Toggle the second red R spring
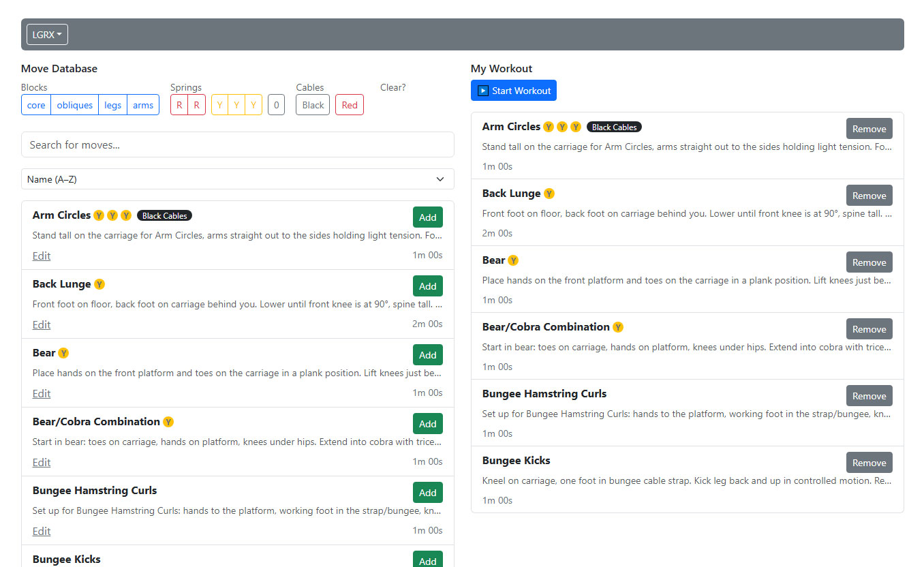 pyautogui.click(x=197, y=105)
